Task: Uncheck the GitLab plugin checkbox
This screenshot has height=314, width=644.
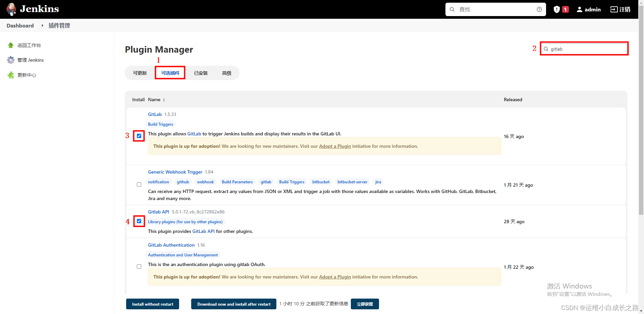Action: point(139,136)
